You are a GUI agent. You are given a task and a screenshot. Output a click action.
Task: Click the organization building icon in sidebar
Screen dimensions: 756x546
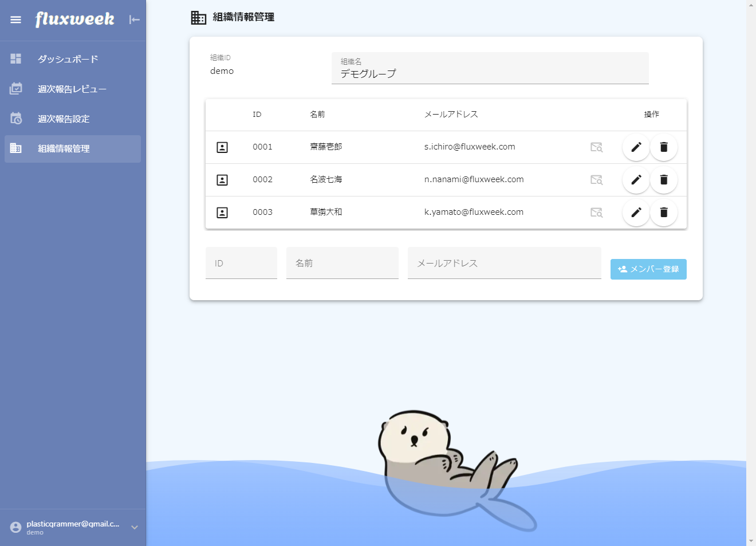(x=15, y=148)
